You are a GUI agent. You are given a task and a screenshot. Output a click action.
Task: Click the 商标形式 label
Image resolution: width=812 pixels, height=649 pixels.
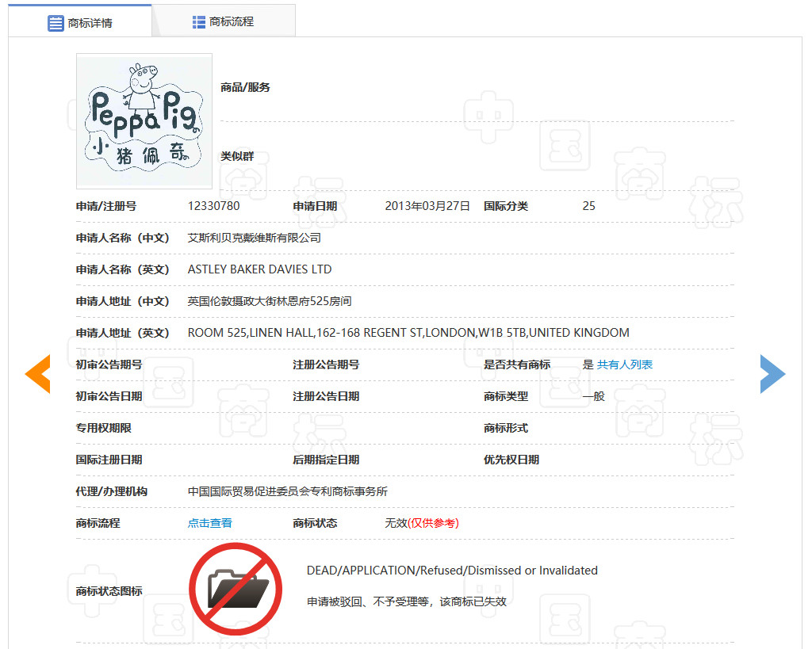click(x=505, y=428)
